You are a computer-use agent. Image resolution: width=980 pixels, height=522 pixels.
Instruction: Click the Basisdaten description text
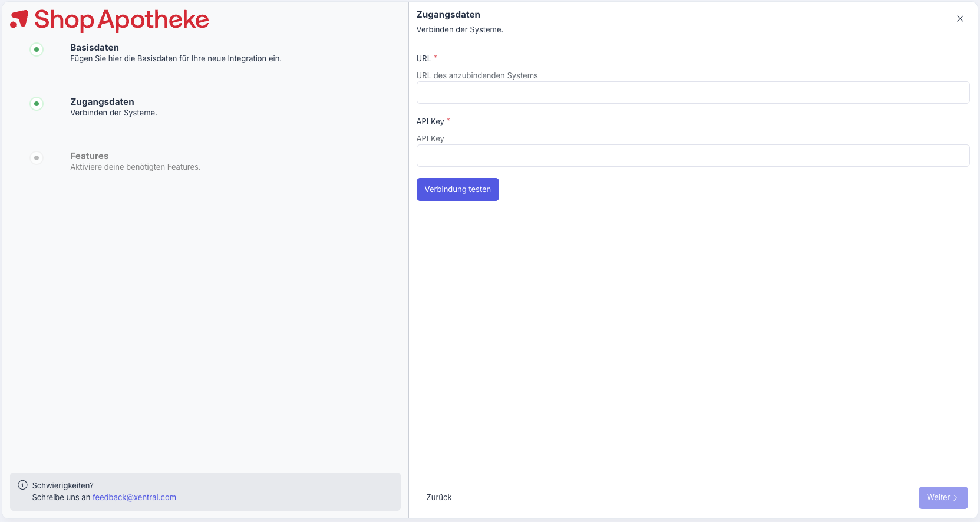coord(176,58)
